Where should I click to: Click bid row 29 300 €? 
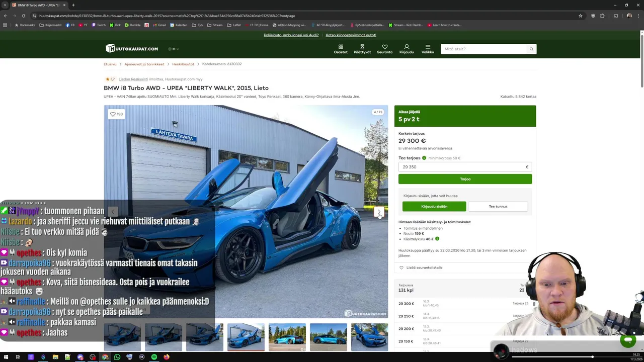(463, 304)
